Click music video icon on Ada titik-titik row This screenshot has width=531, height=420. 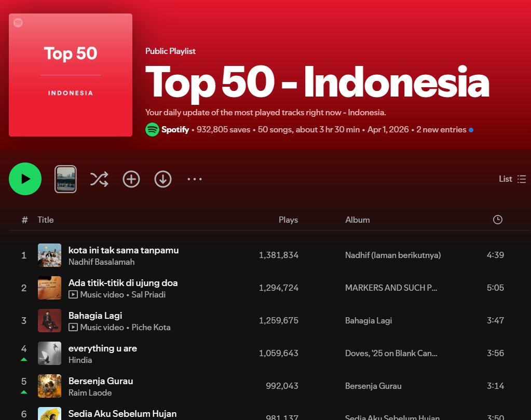click(73, 295)
